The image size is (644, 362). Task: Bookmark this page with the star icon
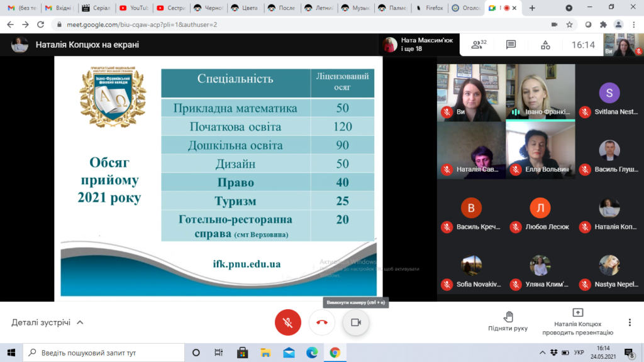tap(569, 25)
